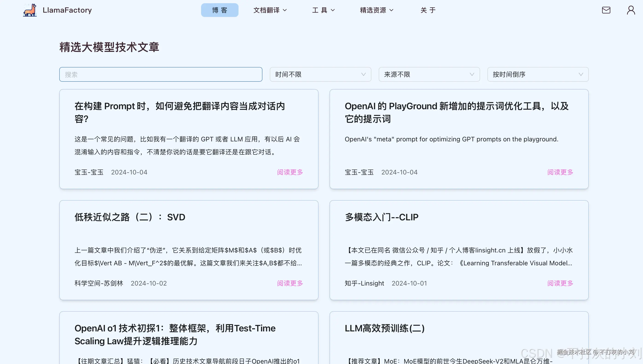Click the 宝玉-宝玉 author name
Viewport: 643px width, 364px height.
pos(89,172)
